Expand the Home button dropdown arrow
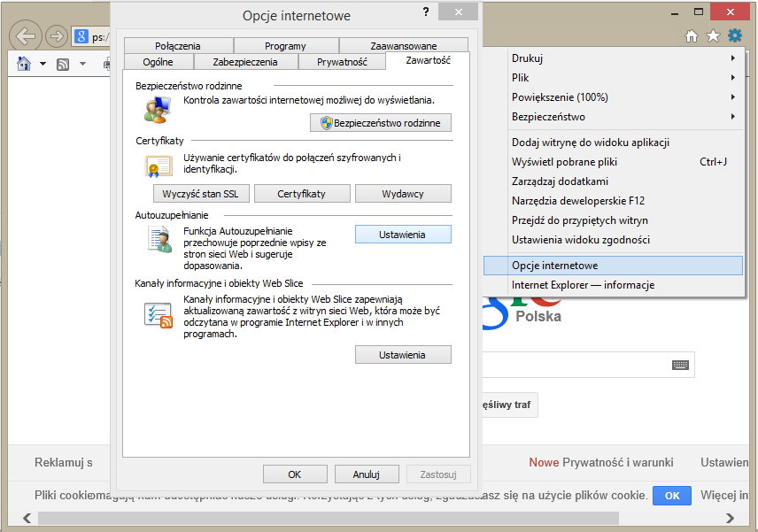Viewport: 758px width, 532px height. [x=43, y=64]
